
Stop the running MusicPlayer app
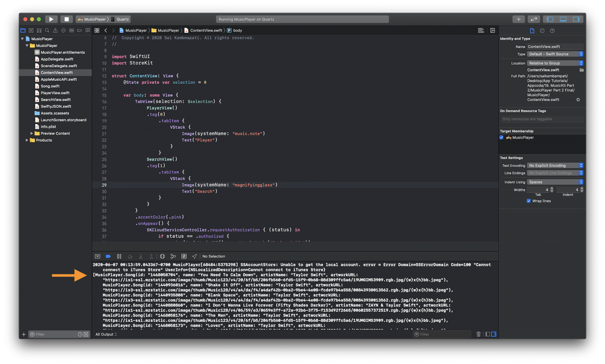(66, 19)
